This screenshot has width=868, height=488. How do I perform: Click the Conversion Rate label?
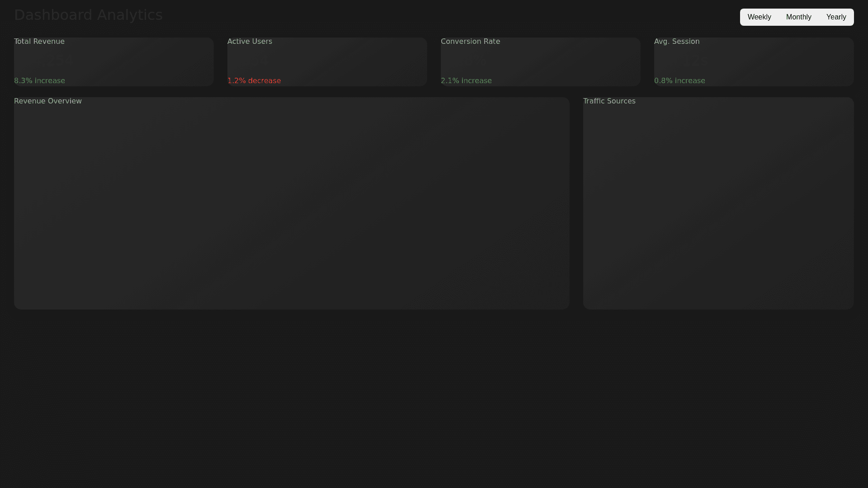(470, 42)
